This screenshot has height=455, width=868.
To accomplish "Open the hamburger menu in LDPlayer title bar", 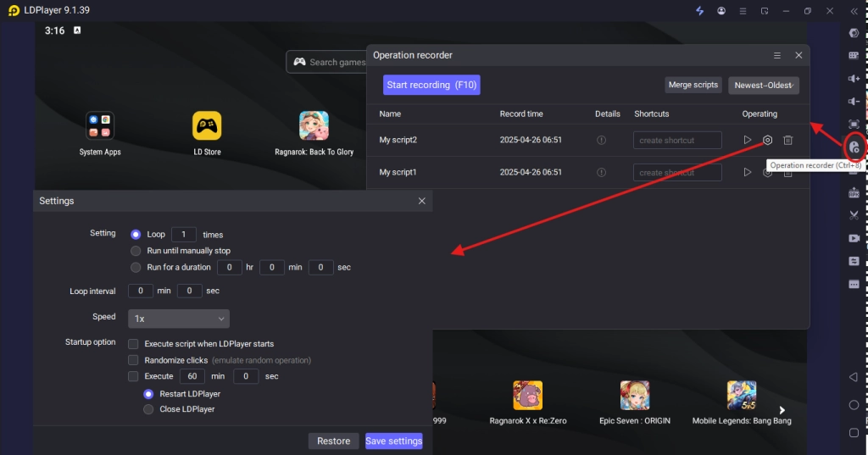I will point(743,10).
